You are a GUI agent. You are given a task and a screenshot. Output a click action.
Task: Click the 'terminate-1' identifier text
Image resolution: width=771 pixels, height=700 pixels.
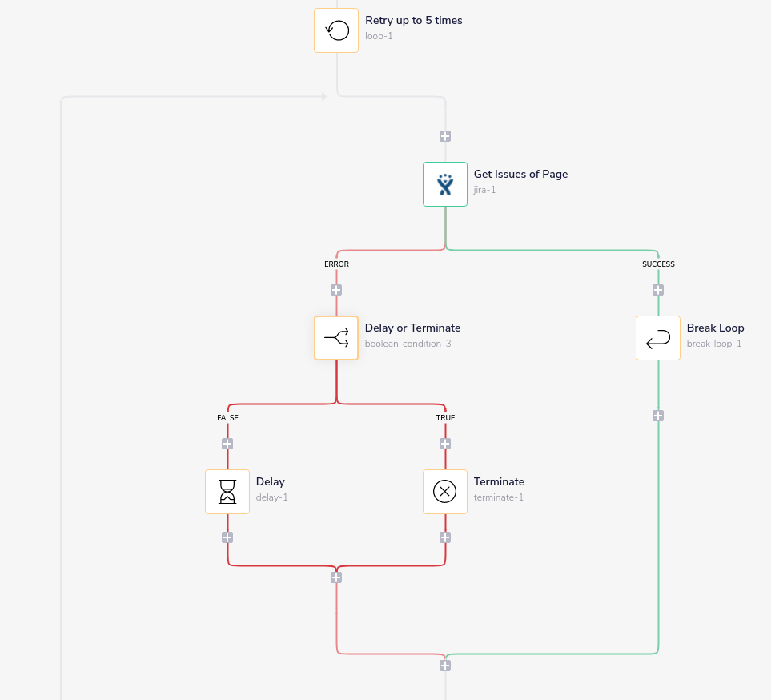[x=498, y=497]
